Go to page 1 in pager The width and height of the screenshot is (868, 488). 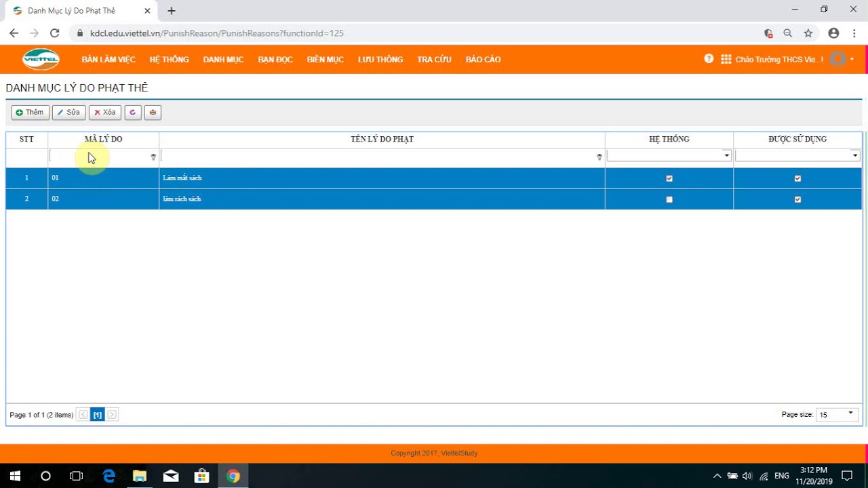tap(98, 415)
